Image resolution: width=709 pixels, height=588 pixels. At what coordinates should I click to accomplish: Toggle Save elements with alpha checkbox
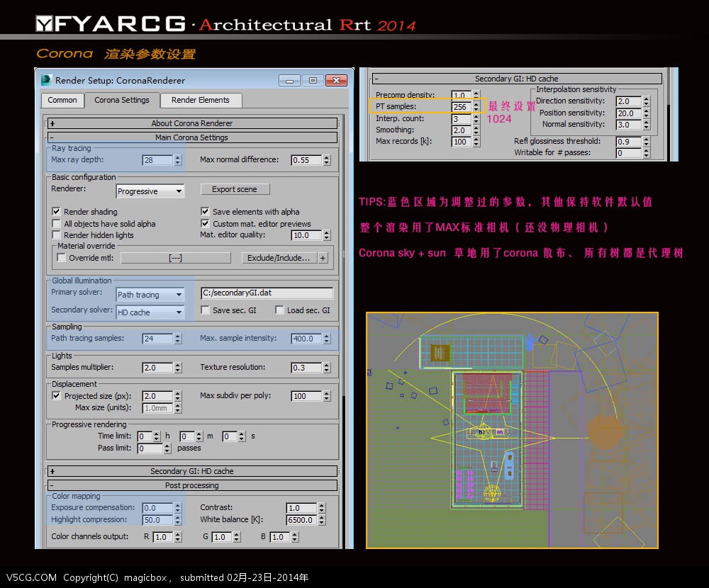click(x=205, y=212)
